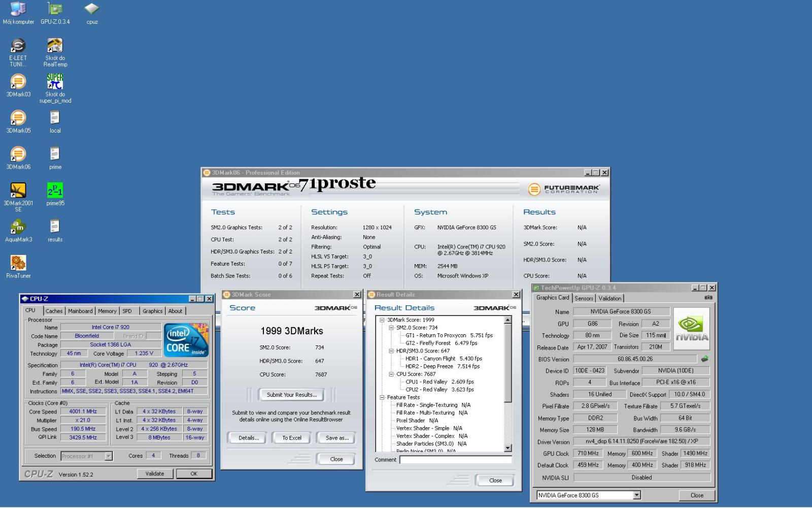Open the NVIDIA GeForce 8300 GS card dropdown

point(637,495)
